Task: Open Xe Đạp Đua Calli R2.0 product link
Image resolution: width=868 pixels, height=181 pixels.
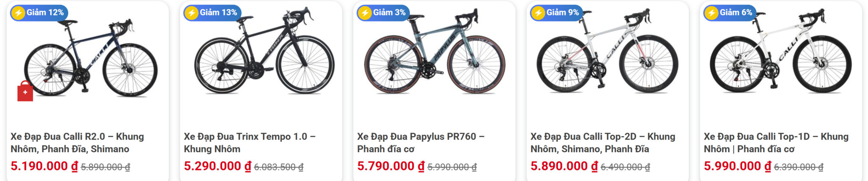Action: (x=77, y=143)
